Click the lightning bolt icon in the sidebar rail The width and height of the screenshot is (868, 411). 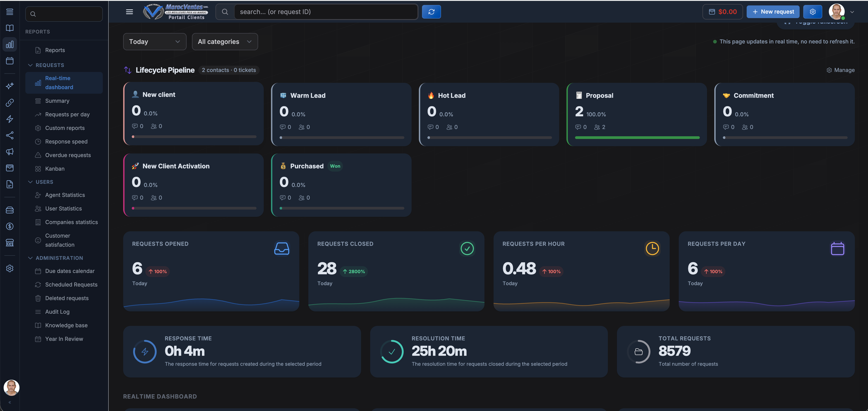pyautogui.click(x=10, y=119)
